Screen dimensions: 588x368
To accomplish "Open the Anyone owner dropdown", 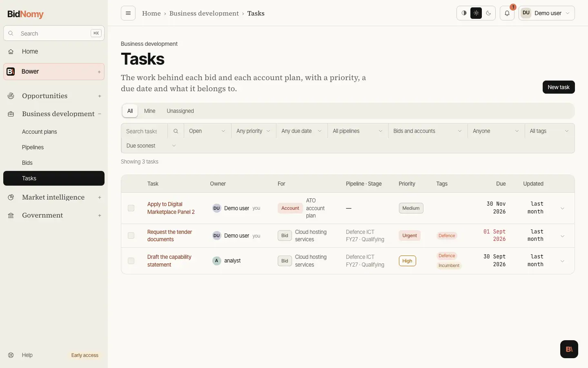I will 496,131.
